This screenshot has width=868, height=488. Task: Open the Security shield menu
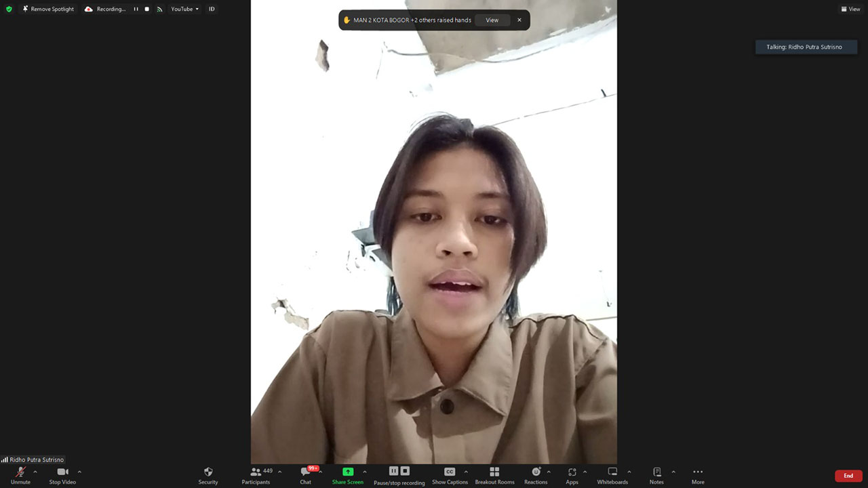pyautogui.click(x=208, y=475)
